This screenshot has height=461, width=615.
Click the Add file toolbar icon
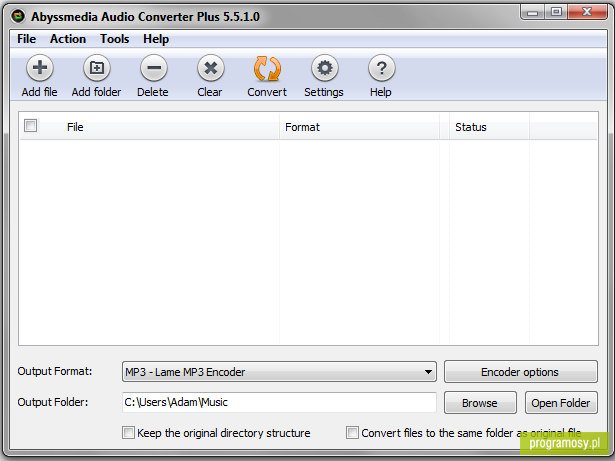[40, 68]
